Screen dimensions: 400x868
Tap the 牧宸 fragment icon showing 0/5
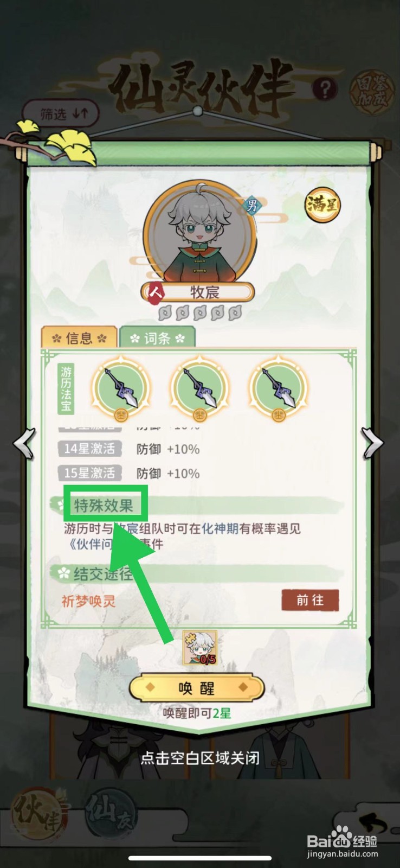(200, 648)
